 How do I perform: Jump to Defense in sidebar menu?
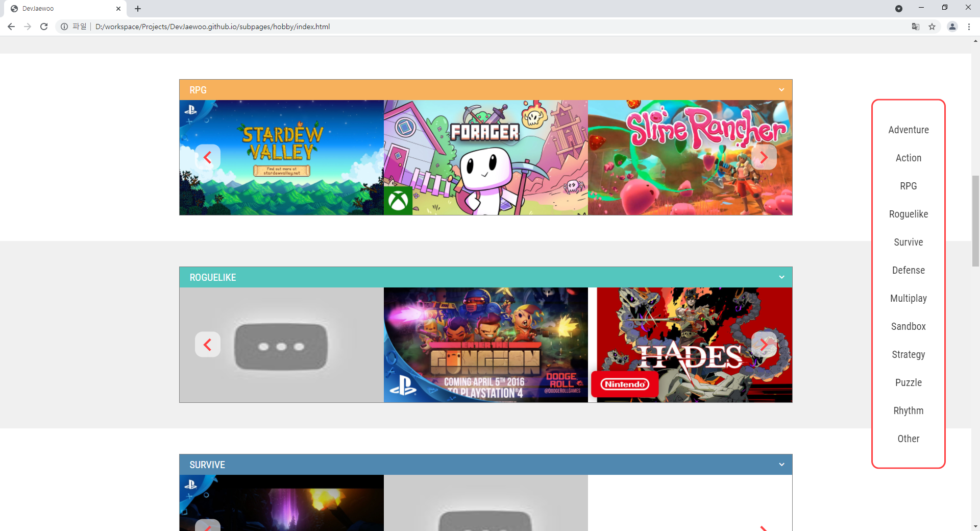tap(909, 270)
